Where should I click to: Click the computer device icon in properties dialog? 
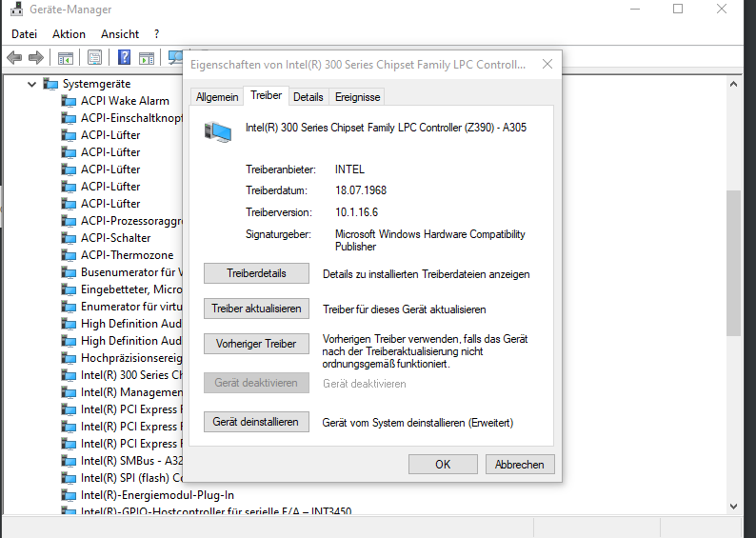(x=218, y=132)
